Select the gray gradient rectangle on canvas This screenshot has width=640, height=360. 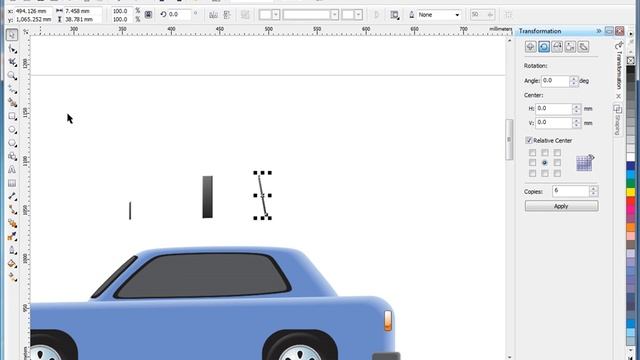(x=207, y=197)
